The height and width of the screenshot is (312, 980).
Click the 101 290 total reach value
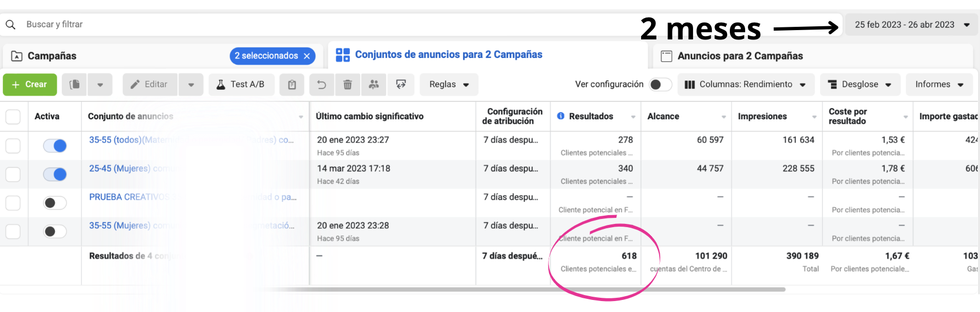pos(711,256)
